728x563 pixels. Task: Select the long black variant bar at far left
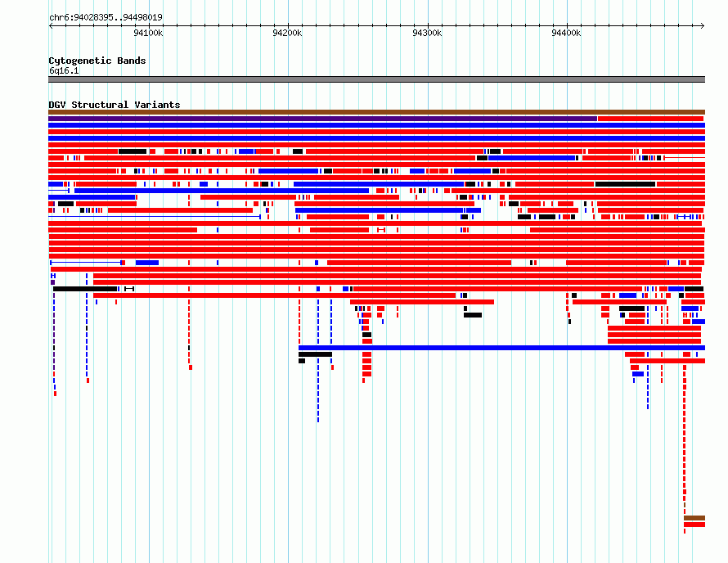click(85, 289)
